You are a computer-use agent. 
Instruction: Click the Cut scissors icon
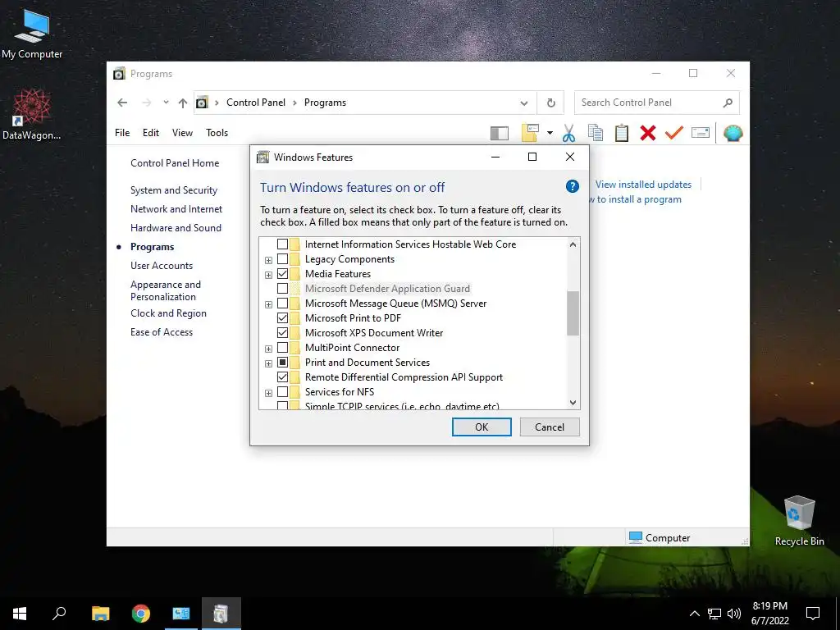pos(568,133)
